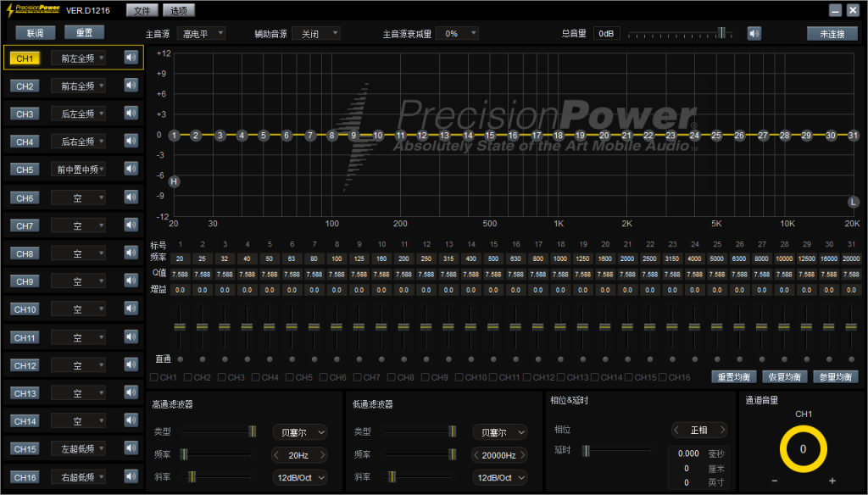Click the band 1 frequency field 20

tap(180, 259)
